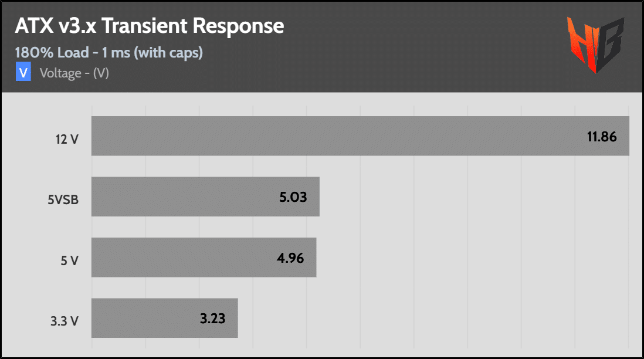The width and height of the screenshot is (644, 359).
Task: Click the 3.23 value label
Action: (212, 318)
